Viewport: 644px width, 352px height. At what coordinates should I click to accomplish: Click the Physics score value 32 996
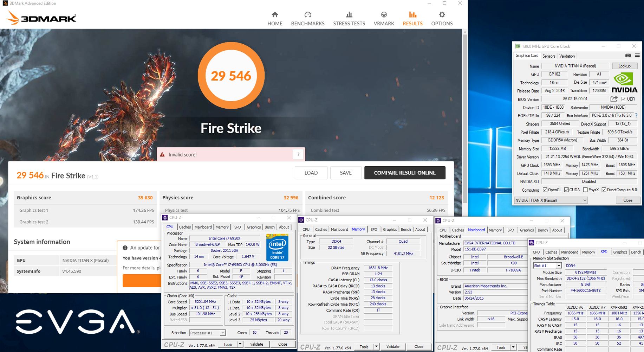291,198
